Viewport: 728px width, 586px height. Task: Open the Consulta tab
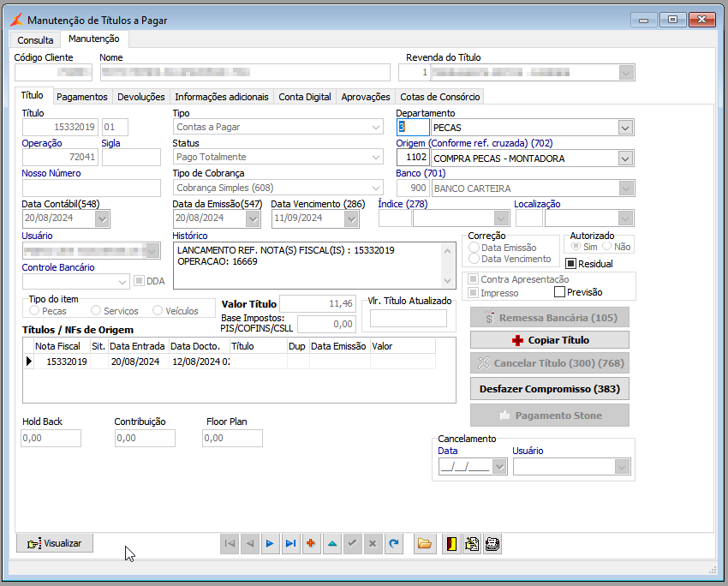(x=35, y=40)
